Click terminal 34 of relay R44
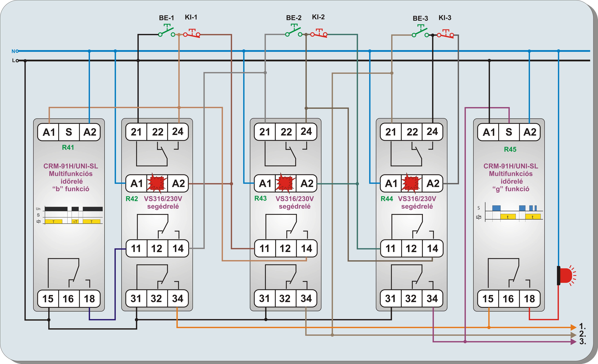The width and height of the screenshot is (598, 364). click(x=433, y=299)
